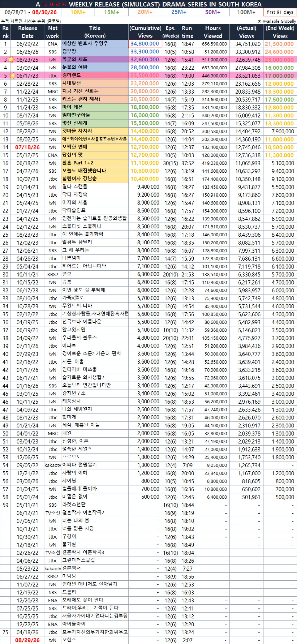Select the 50M+ legend cell
This screenshot has width=297, height=644.
213,12
